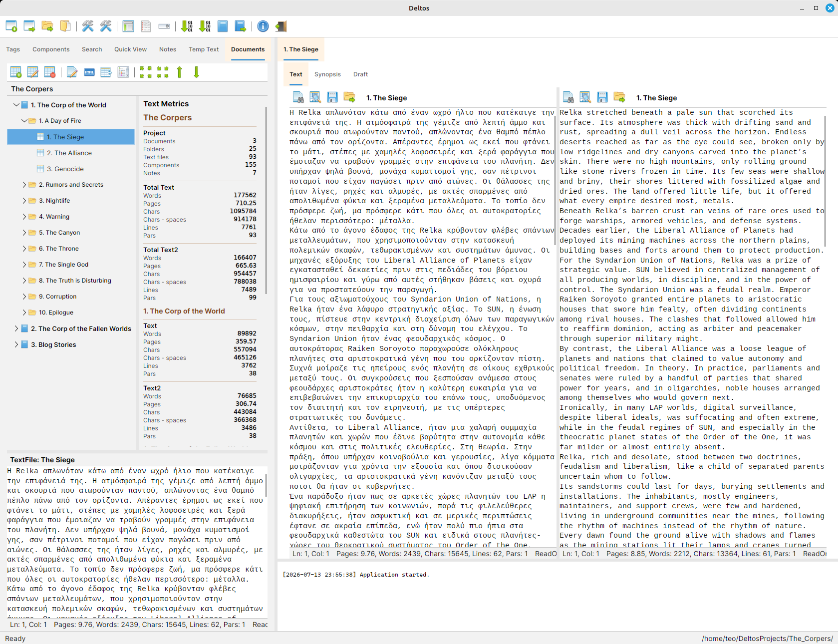Expand '2. The Corp of the Fallen Worlds' node
This screenshot has height=644, width=838.
coord(16,328)
